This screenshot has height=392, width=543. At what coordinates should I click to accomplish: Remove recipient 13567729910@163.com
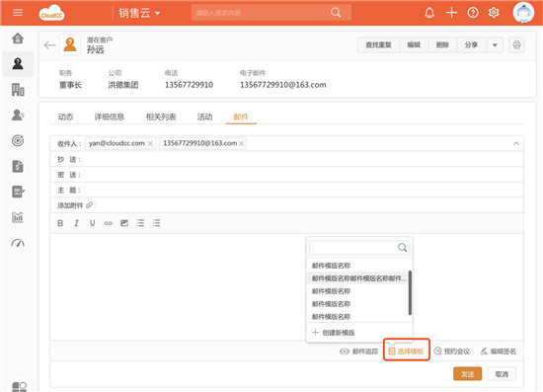241,143
